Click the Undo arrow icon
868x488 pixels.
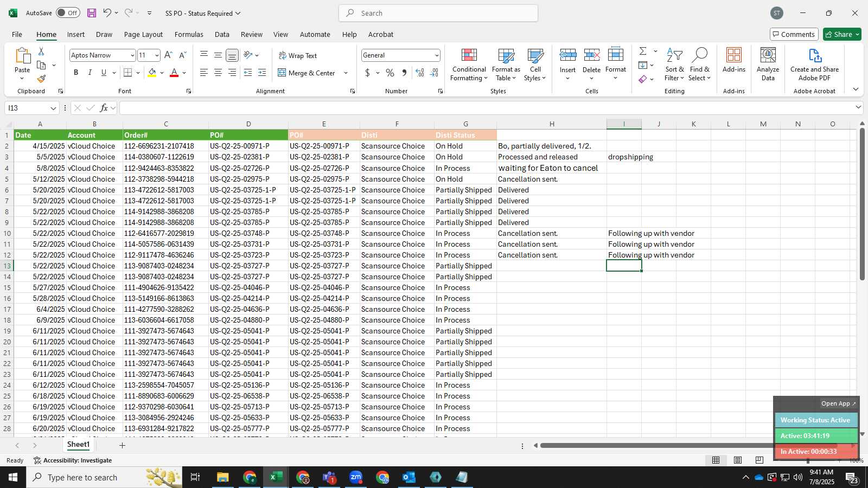tap(107, 13)
